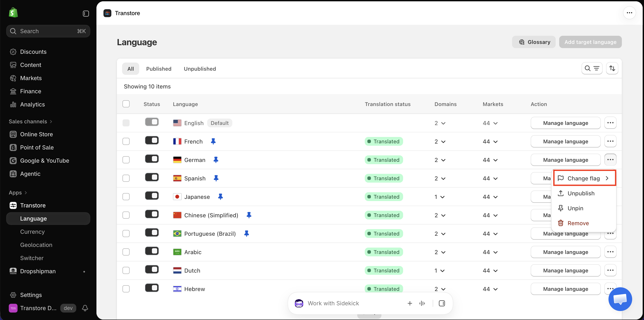Check the French row checkbox
644x320 pixels.
[126, 142]
